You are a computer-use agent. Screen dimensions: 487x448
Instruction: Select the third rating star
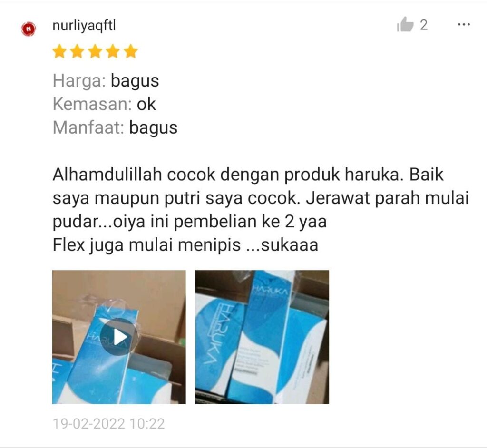click(95, 51)
